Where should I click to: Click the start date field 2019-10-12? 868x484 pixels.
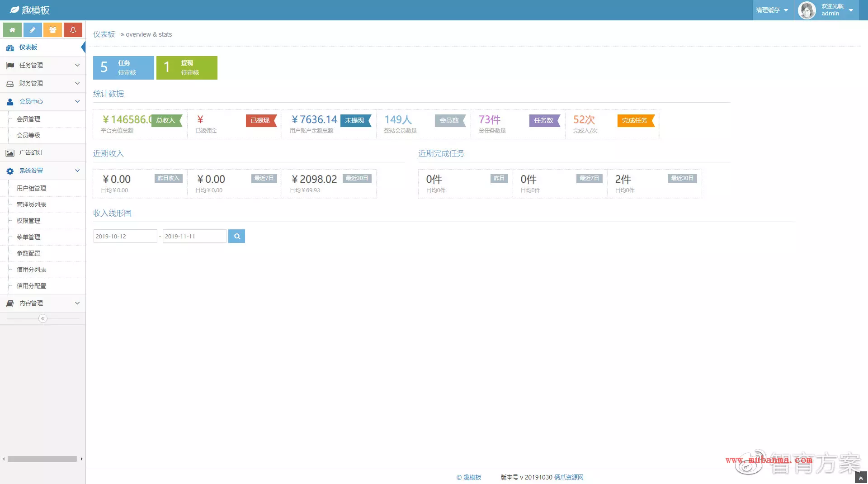click(x=125, y=236)
